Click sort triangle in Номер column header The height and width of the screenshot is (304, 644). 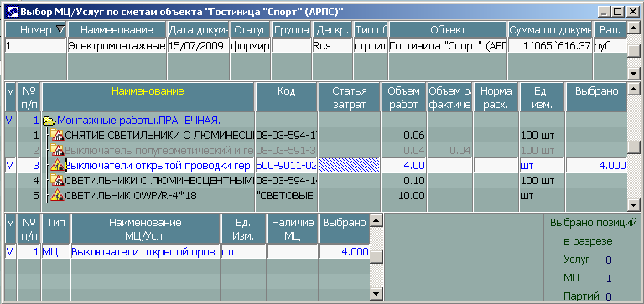point(60,29)
